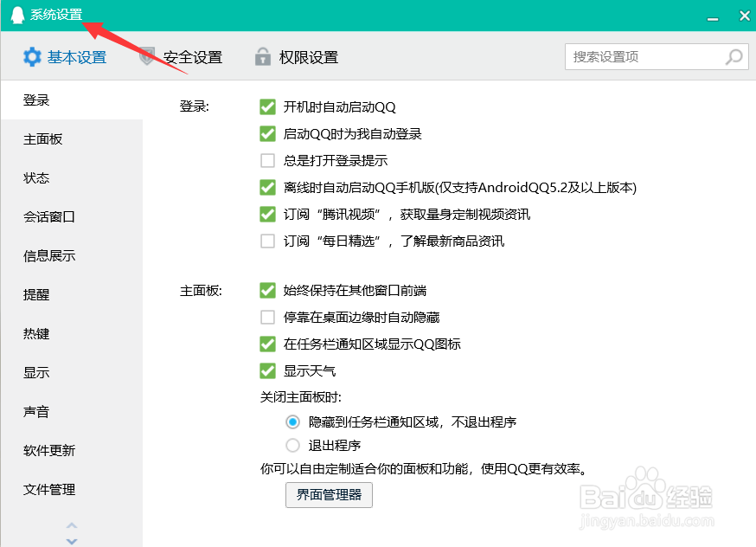The height and width of the screenshot is (547, 756).
Task: Select 登录 in the sidebar
Action: 72,100
